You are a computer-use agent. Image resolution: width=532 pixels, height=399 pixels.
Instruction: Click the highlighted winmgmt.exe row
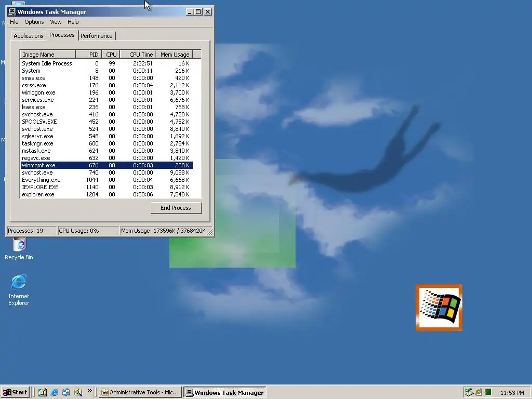107,166
